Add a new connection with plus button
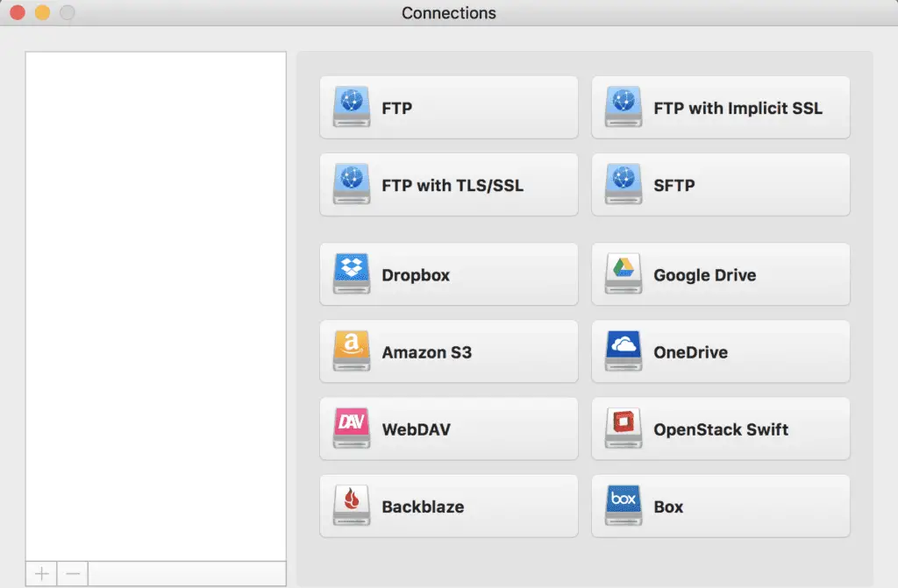This screenshot has width=898, height=588. (x=41, y=574)
